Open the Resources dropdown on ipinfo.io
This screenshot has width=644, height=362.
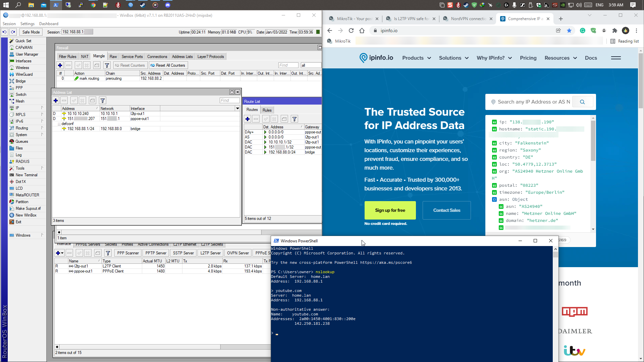(561, 58)
